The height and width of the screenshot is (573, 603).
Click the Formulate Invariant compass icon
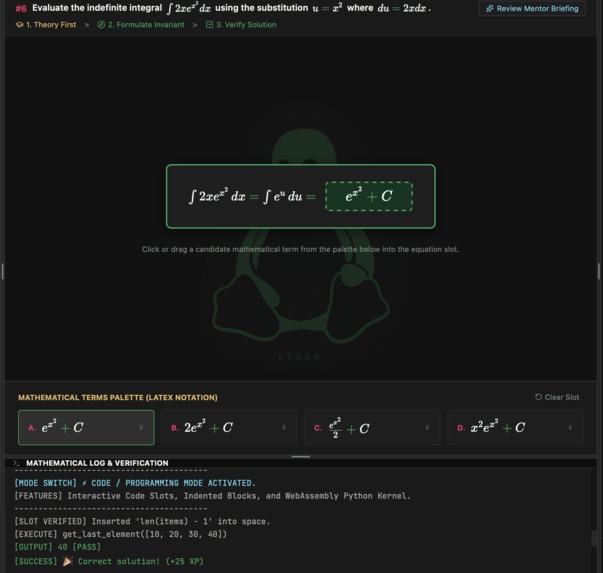101,25
